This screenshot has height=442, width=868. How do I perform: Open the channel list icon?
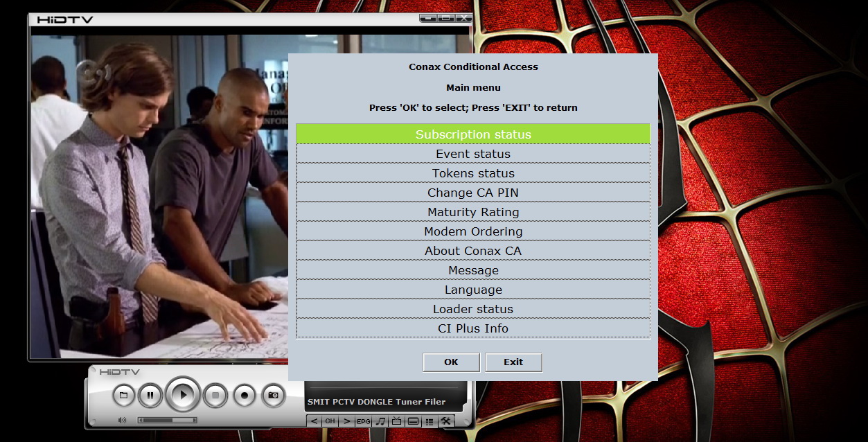[x=429, y=421]
